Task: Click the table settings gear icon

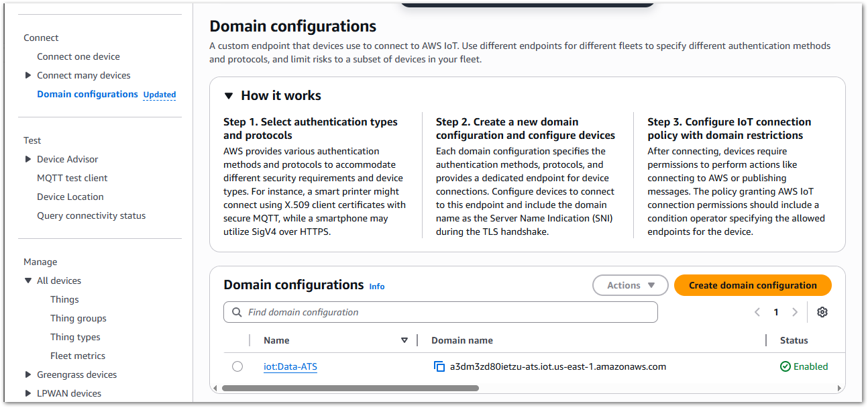Action: pos(822,311)
